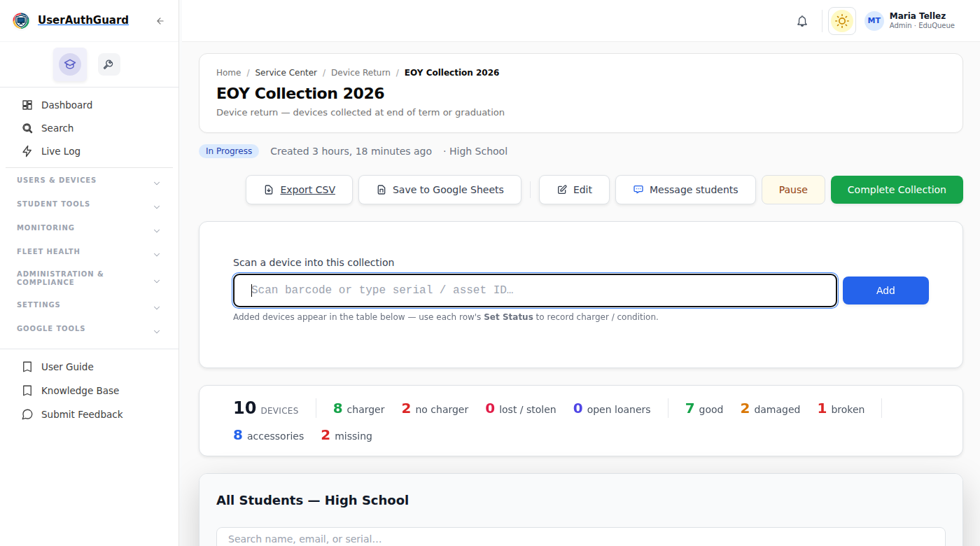Screen dimensions: 980x546
Task: Go to Service Center breadcrumb link
Action: (x=286, y=73)
